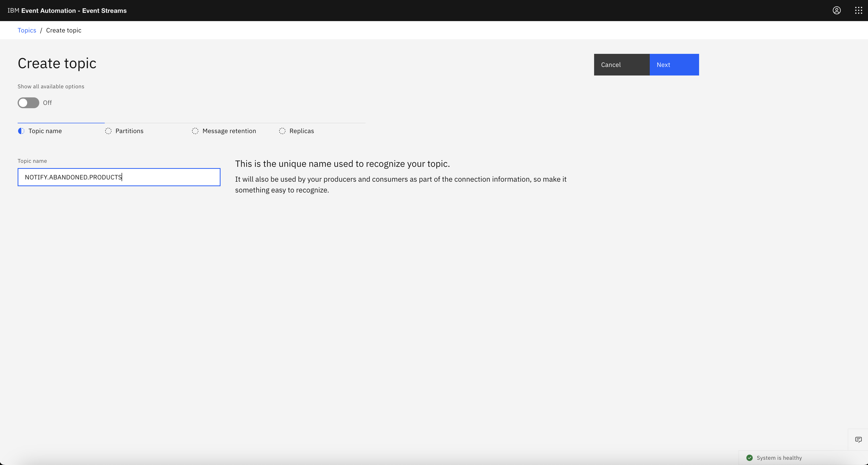868x465 pixels.
Task: Click the Create topic page heading
Action: click(x=57, y=63)
